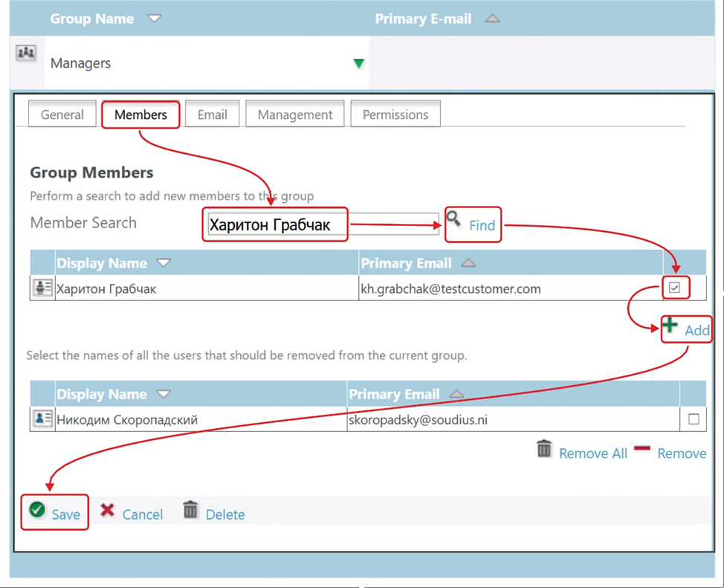Screen dimensions: 724x588
Task: Click the Remove All trash can icon
Action: click(544, 450)
